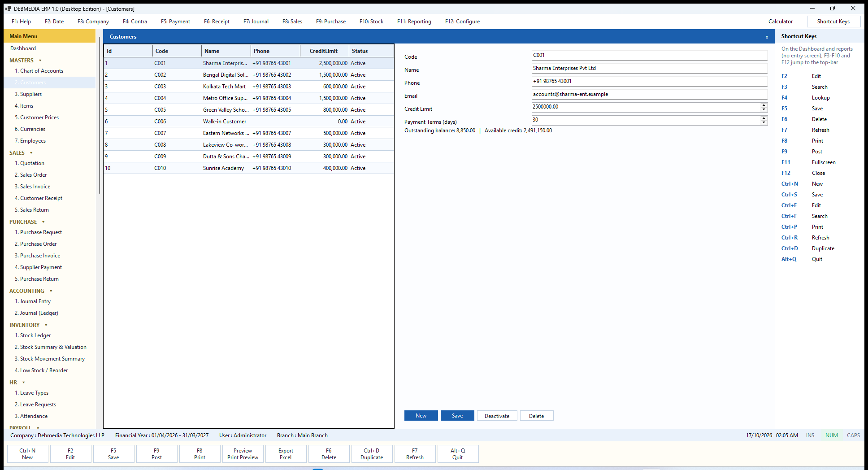868x470 pixels.
Task: Click the Ctrl+N New bottom button
Action: tap(27, 454)
